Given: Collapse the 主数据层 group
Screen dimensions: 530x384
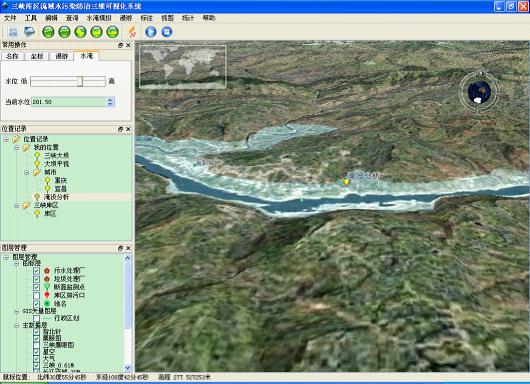Looking at the screenshot, I should (16, 325).
